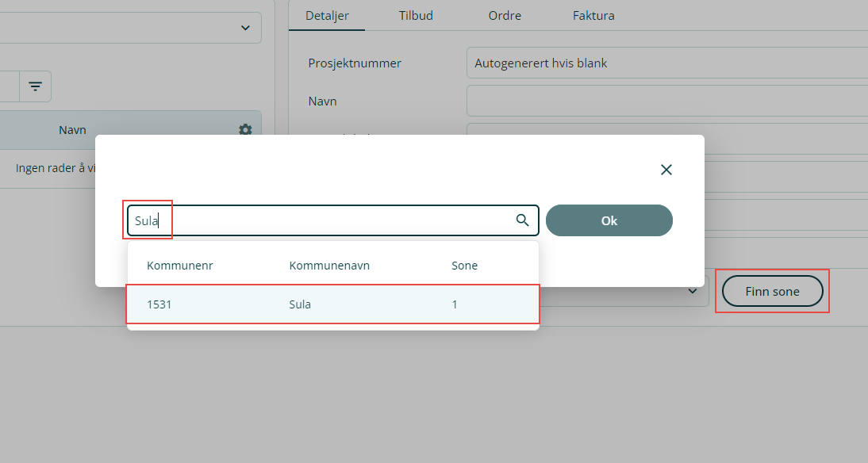Select the 1531 Sula result row
This screenshot has width=868, height=463.
(x=333, y=304)
